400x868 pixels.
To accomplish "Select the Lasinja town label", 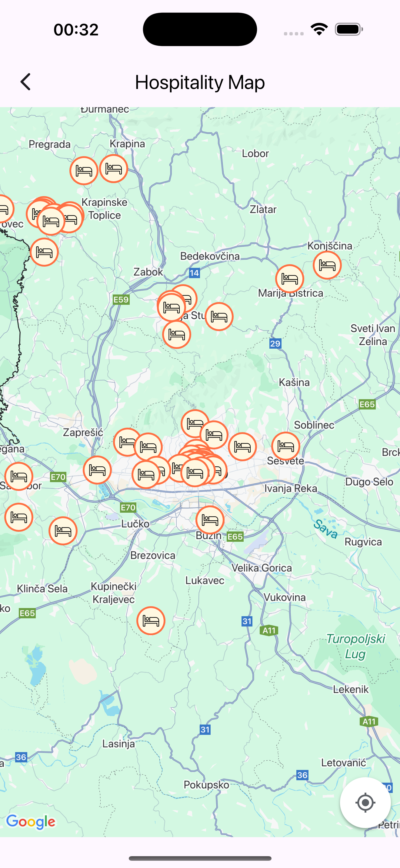I will (x=118, y=744).
